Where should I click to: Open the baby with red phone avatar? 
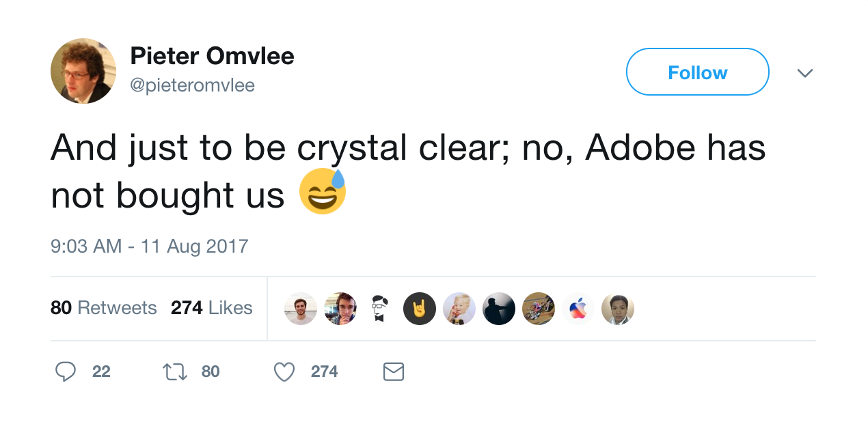coord(459,309)
